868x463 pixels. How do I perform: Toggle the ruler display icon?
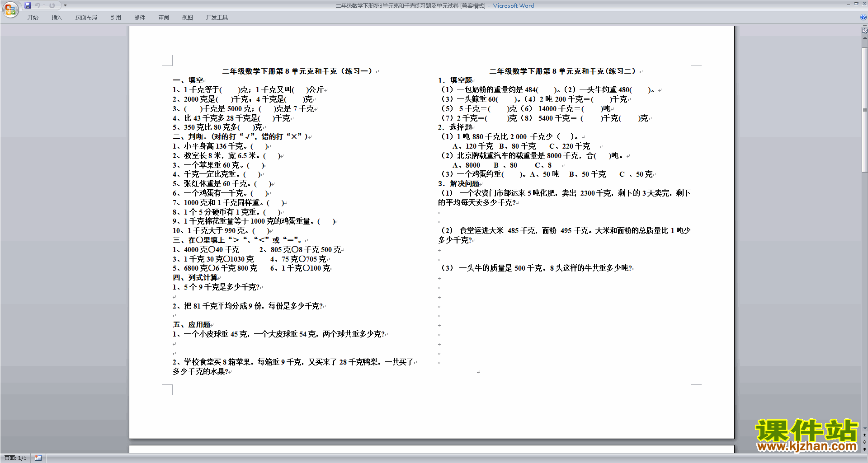[x=864, y=31]
